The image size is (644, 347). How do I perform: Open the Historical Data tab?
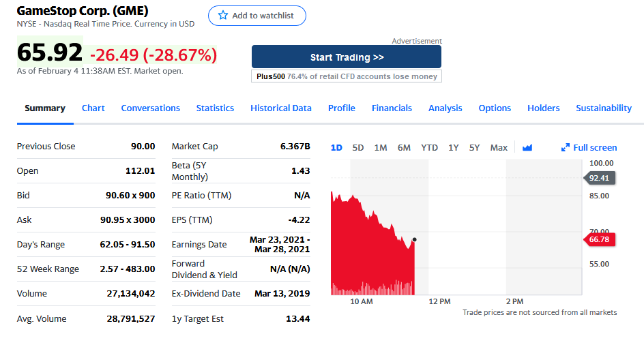[280, 108]
